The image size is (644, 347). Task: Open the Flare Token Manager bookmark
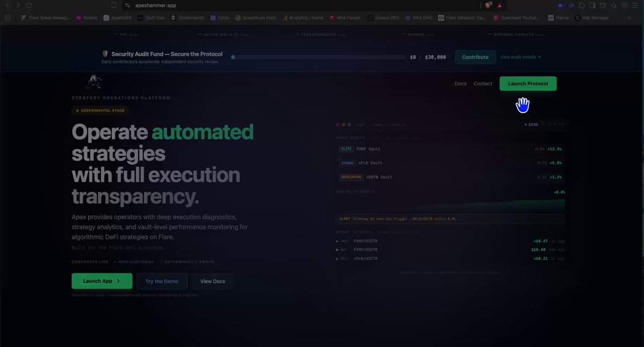46,17
